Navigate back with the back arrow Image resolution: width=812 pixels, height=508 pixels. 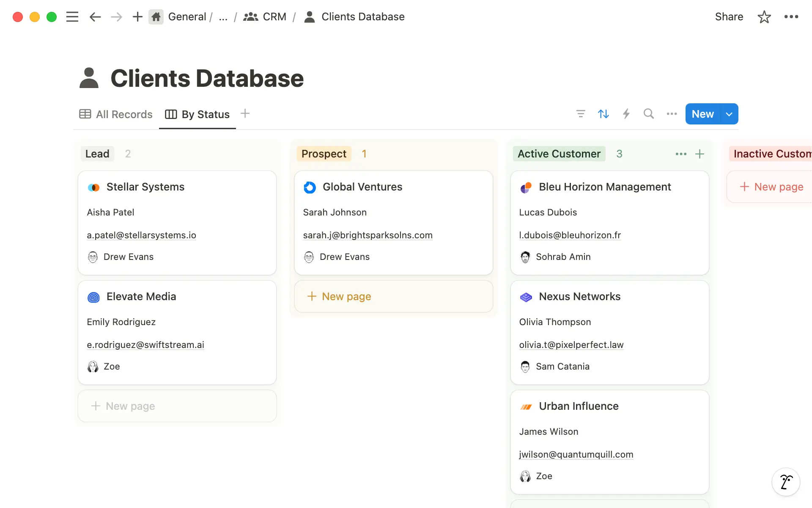point(95,17)
